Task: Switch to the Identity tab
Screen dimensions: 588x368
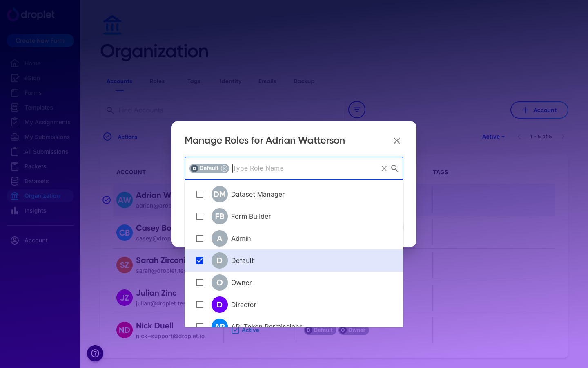Action: 231,81
